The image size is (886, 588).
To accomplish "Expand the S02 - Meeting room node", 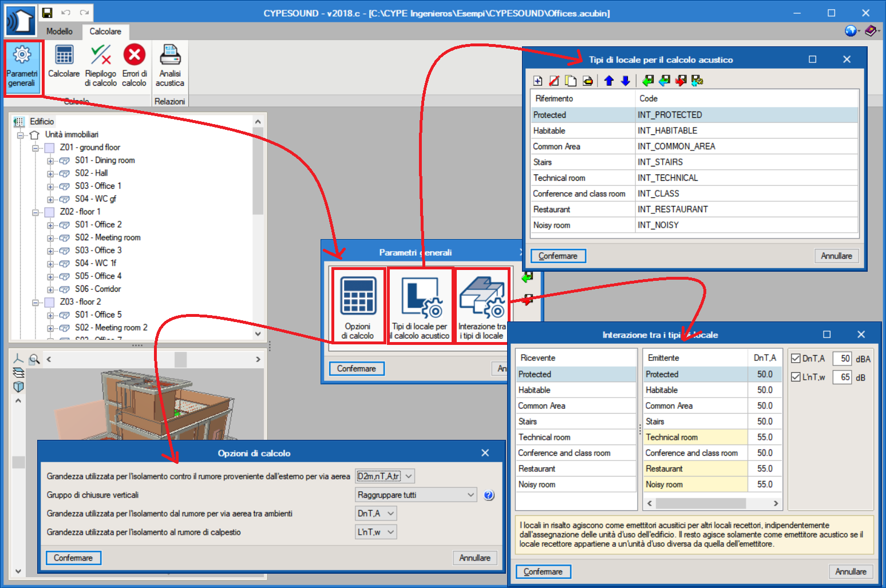I will 50,238.
